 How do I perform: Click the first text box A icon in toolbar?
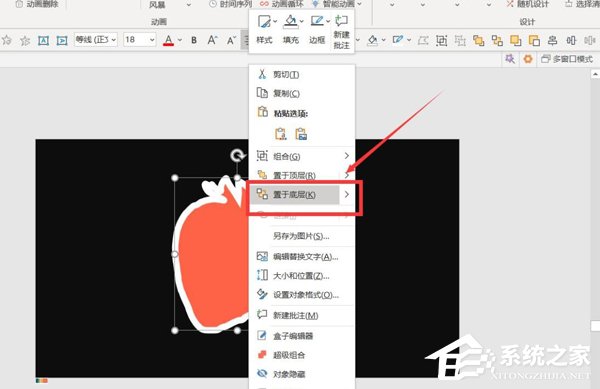point(43,40)
